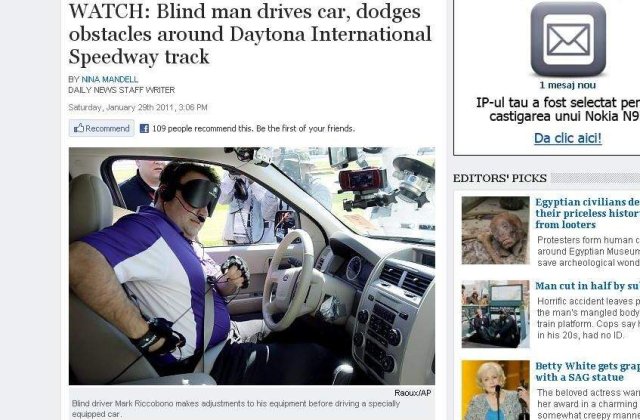This screenshot has width=640, height=420.
Task: Click the Egyptian mummy thumbnail image
Action: pyautogui.click(x=496, y=230)
